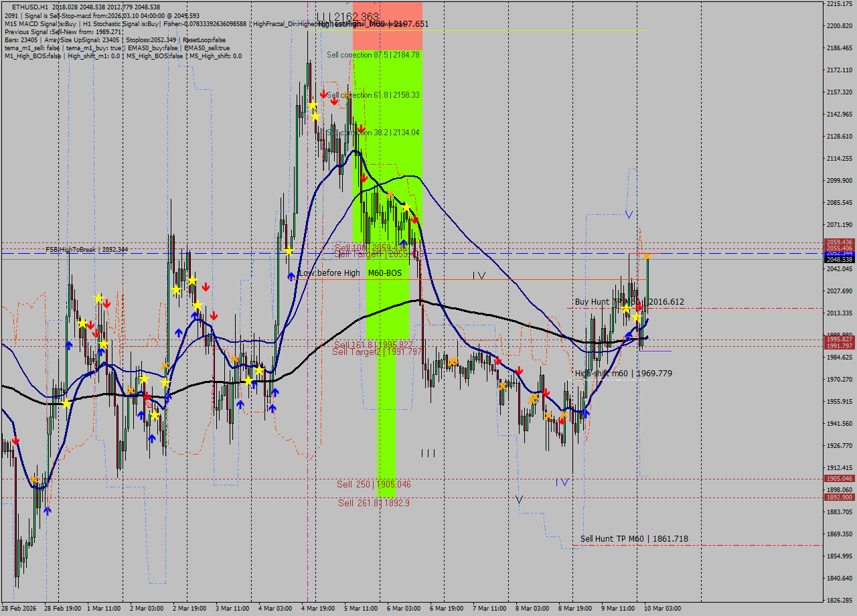This screenshot has height=616, width=857.
Task: Click the 1905.046 price tag on the right axis
Action: [838, 477]
